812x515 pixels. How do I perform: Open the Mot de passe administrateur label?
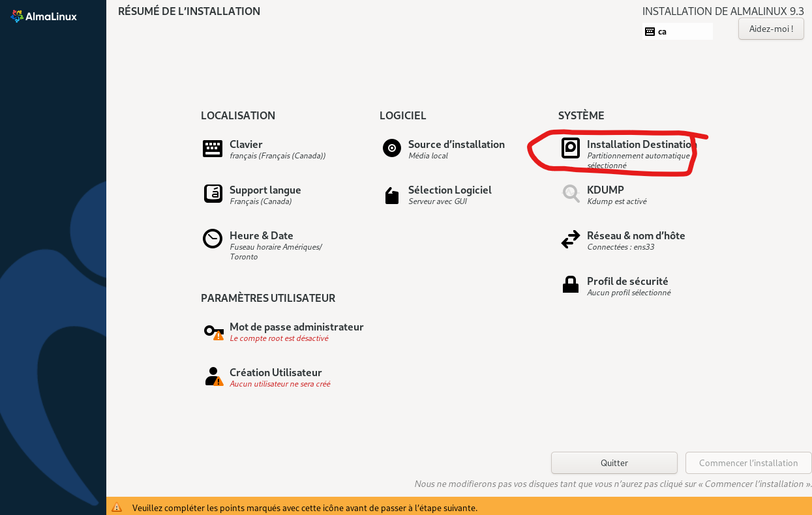pos(296,327)
